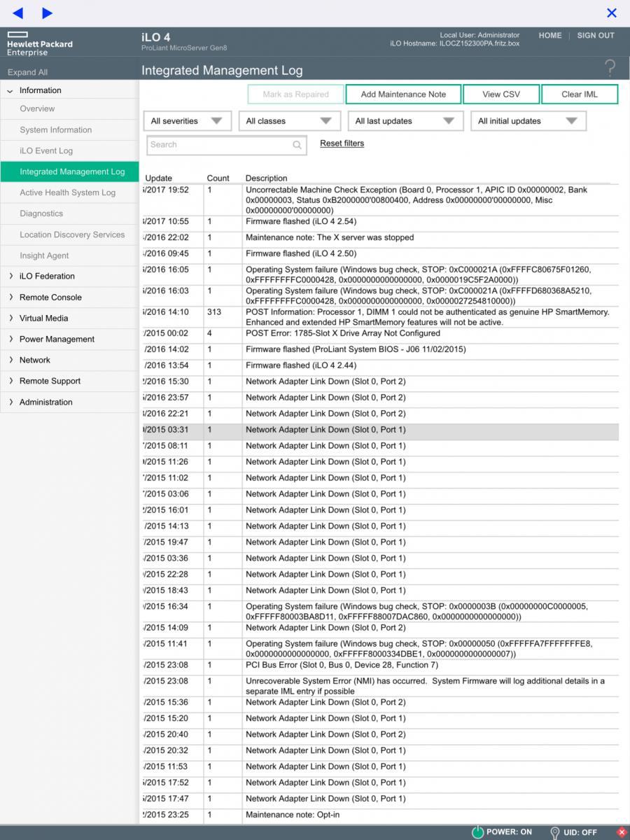Click the View CSV button
This screenshot has width=630, height=840.
pyautogui.click(x=501, y=94)
